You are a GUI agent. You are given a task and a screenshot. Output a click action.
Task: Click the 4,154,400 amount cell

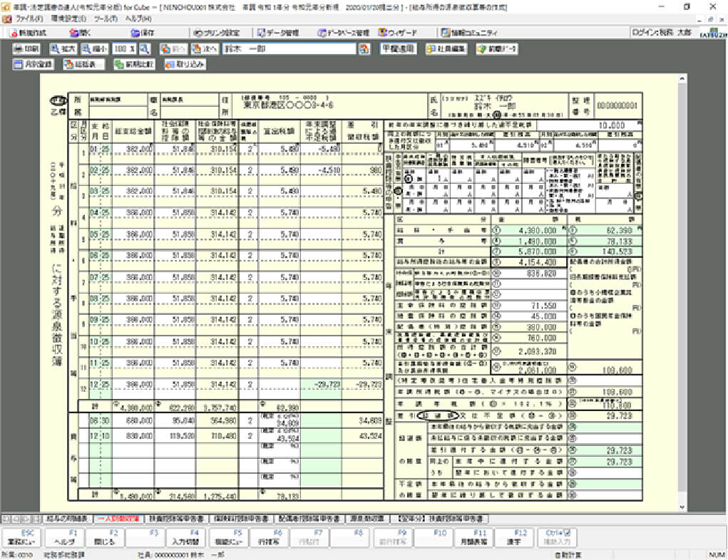(529, 262)
